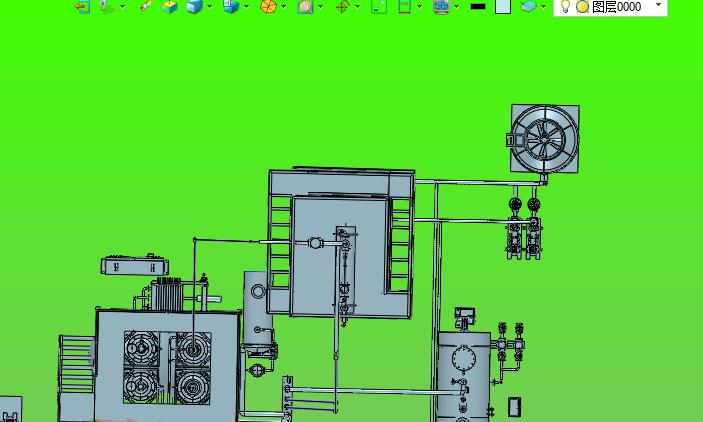This screenshot has height=422, width=703.
Task: Click the red-and-blue dimension frame icon
Action: tap(404, 6)
